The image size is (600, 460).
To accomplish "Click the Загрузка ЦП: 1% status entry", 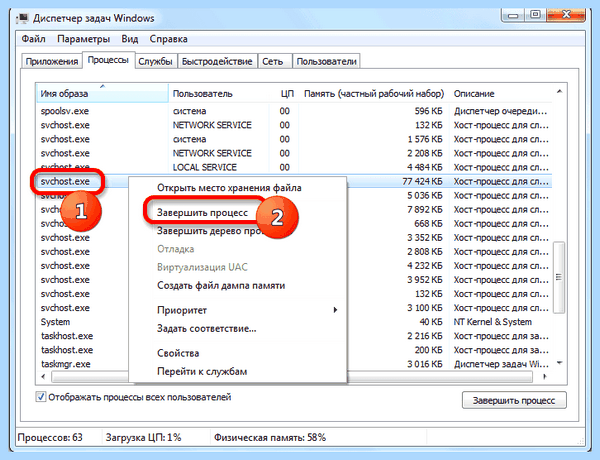I will pos(143,437).
